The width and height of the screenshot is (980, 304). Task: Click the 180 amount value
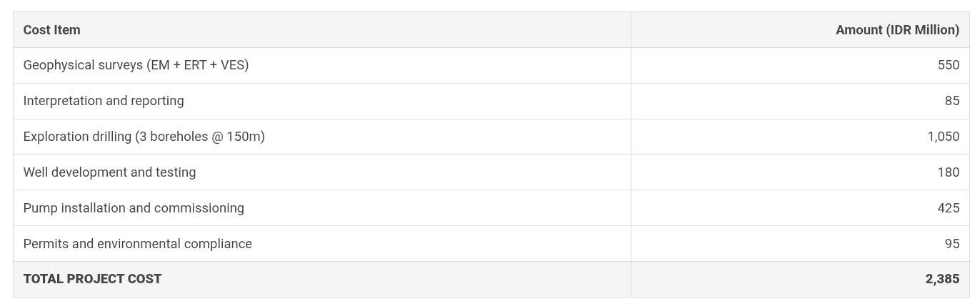948,172
